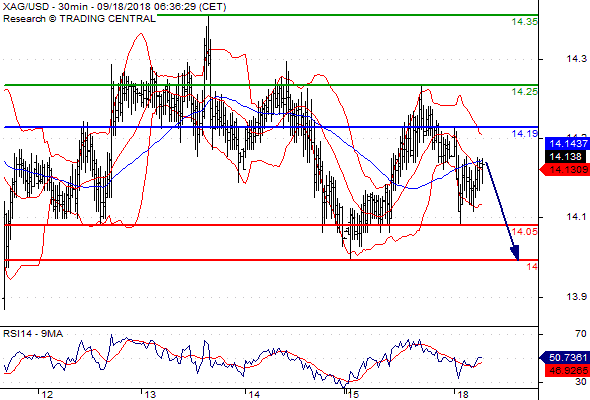
Task: Click the 14.25 green resistance label
Action: tap(525, 91)
